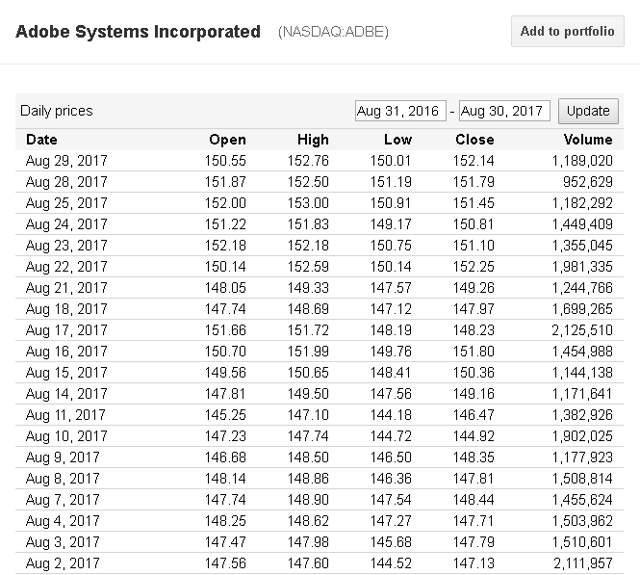Select the Aug 8, 2017 date cell
640x575 pixels.
tap(62, 479)
